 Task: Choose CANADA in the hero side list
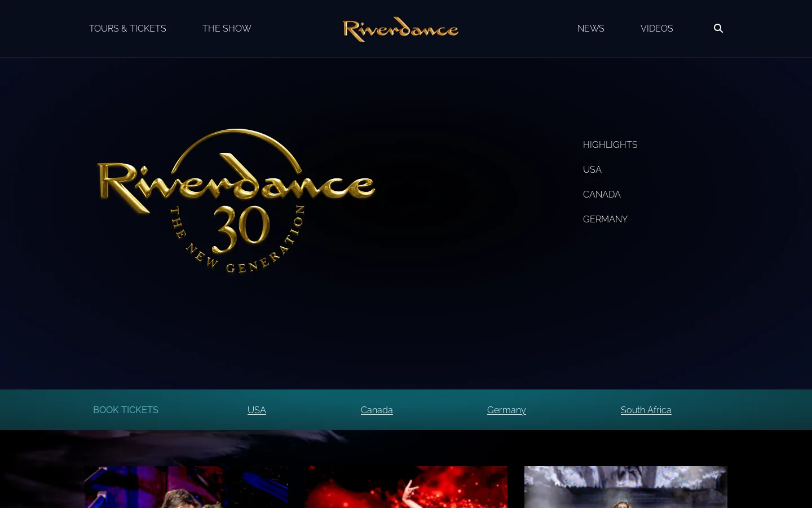point(602,194)
